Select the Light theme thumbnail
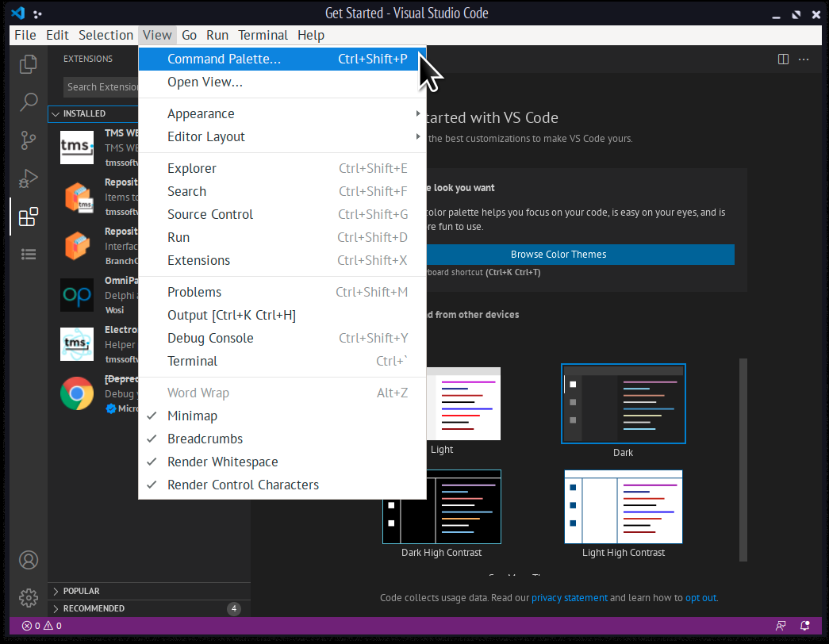 point(463,404)
